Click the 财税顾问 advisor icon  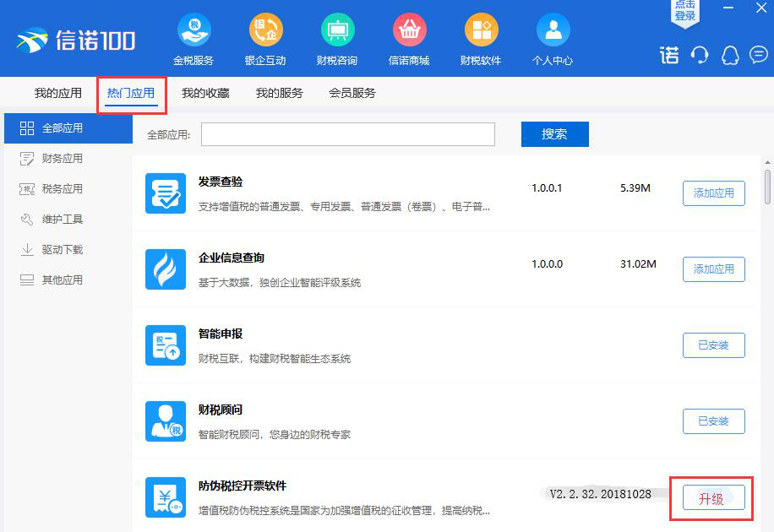tap(166, 421)
